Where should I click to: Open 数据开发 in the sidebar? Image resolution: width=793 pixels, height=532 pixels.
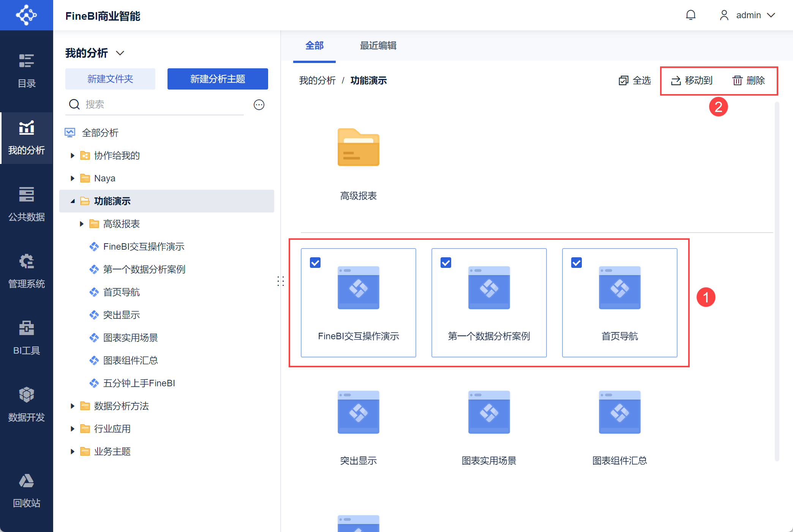(27, 405)
